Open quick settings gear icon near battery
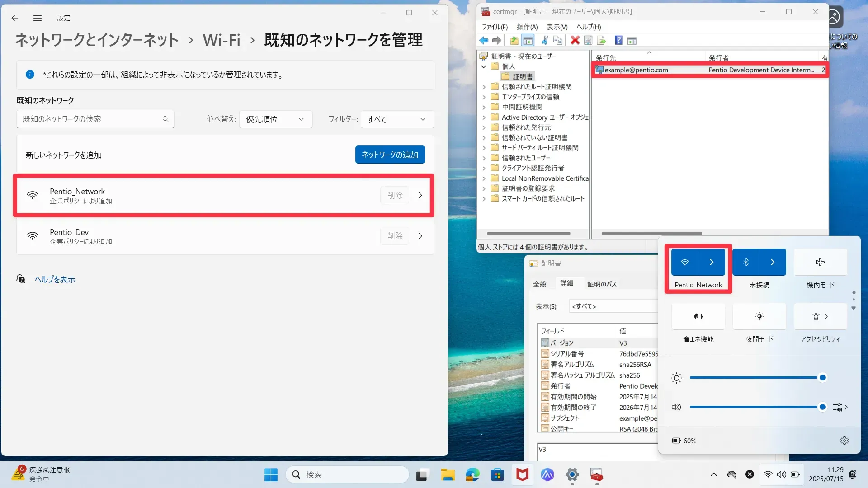The height and width of the screenshot is (488, 868). coord(844,441)
